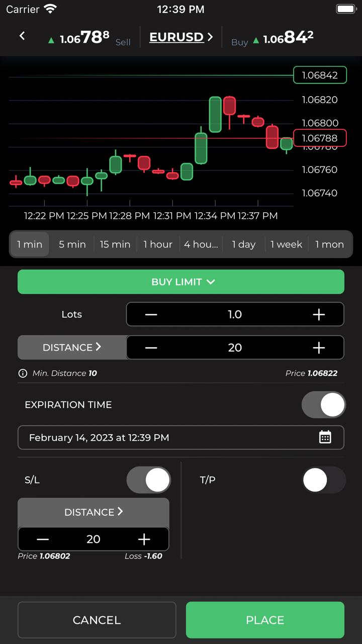Image resolution: width=362 pixels, height=644 pixels.
Task: Click the Min. Distance info icon
Action: [x=23, y=373]
